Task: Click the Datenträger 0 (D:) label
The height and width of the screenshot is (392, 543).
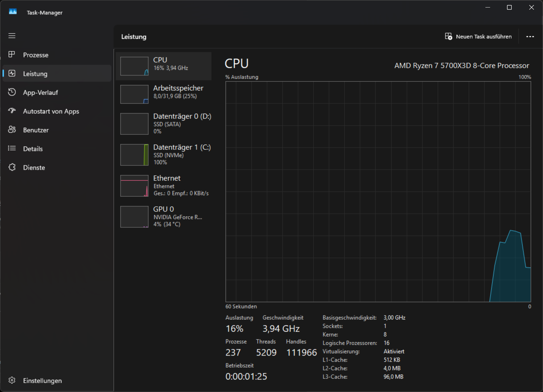Action: (182, 116)
